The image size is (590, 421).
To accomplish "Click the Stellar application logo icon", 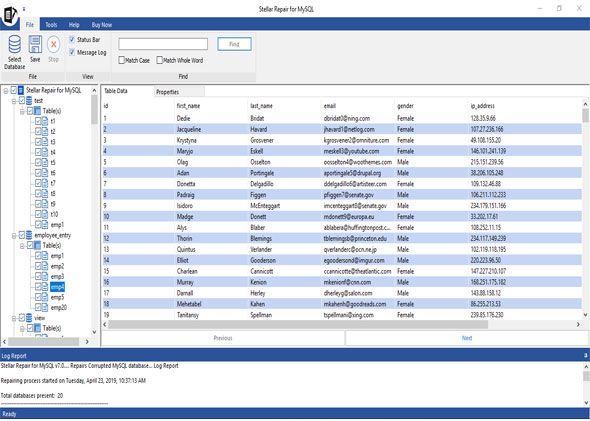I will 10,15.
